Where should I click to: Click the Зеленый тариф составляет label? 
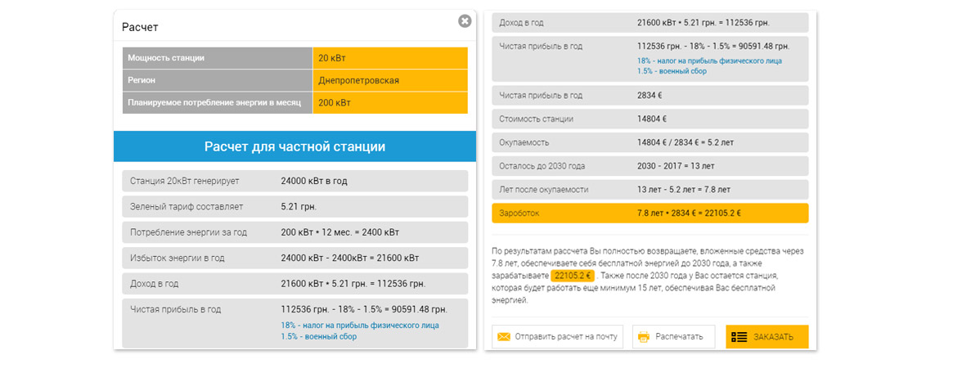187,207
